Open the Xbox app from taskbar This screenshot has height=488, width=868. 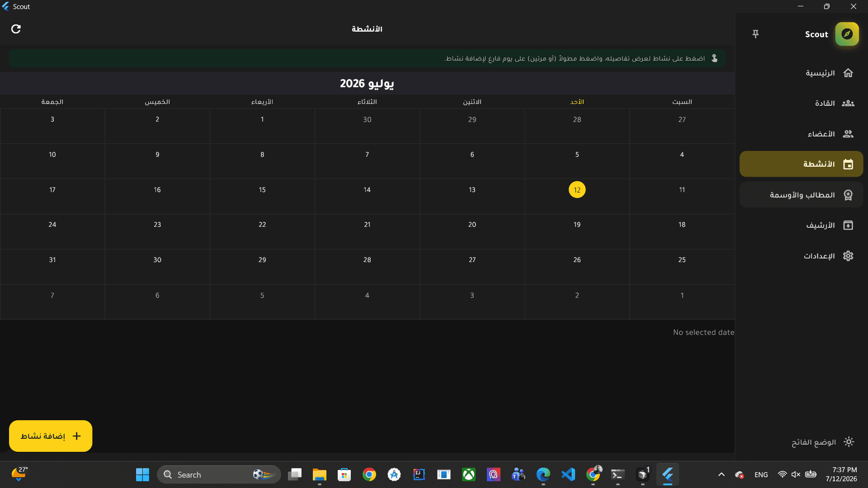pyautogui.click(x=468, y=474)
